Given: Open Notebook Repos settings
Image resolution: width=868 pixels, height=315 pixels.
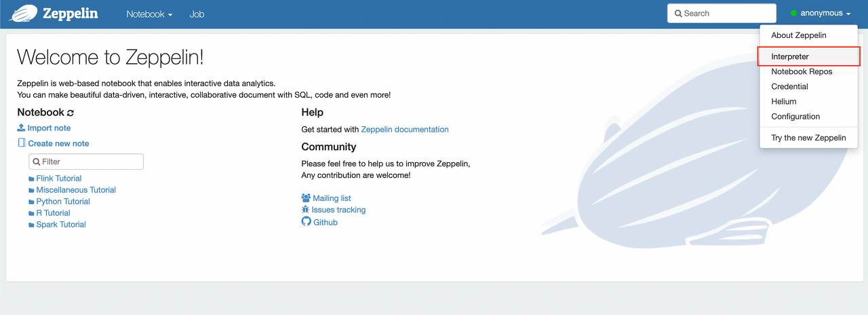Looking at the screenshot, I should click(808, 71).
